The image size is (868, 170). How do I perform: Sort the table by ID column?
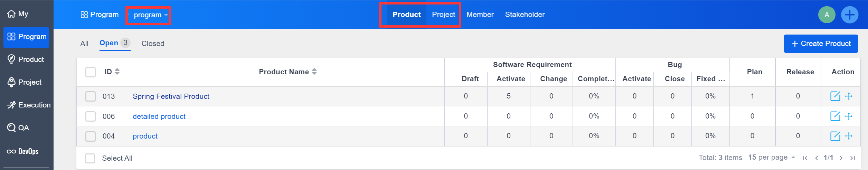point(112,72)
